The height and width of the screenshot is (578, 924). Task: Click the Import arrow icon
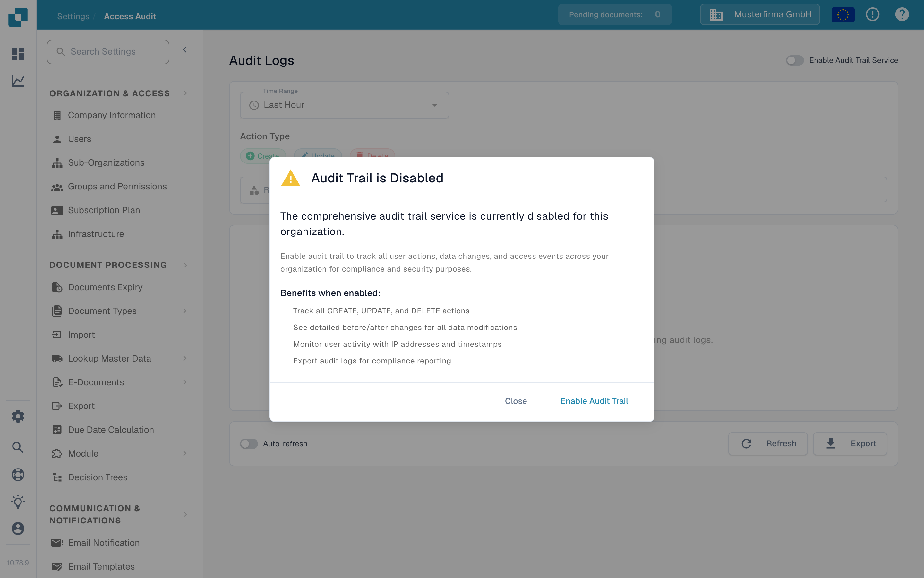pyautogui.click(x=57, y=335)
